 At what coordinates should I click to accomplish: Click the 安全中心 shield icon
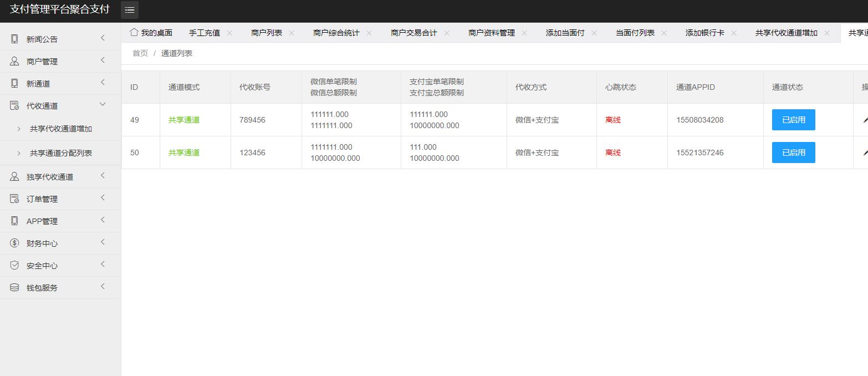(x=14, y=265)
